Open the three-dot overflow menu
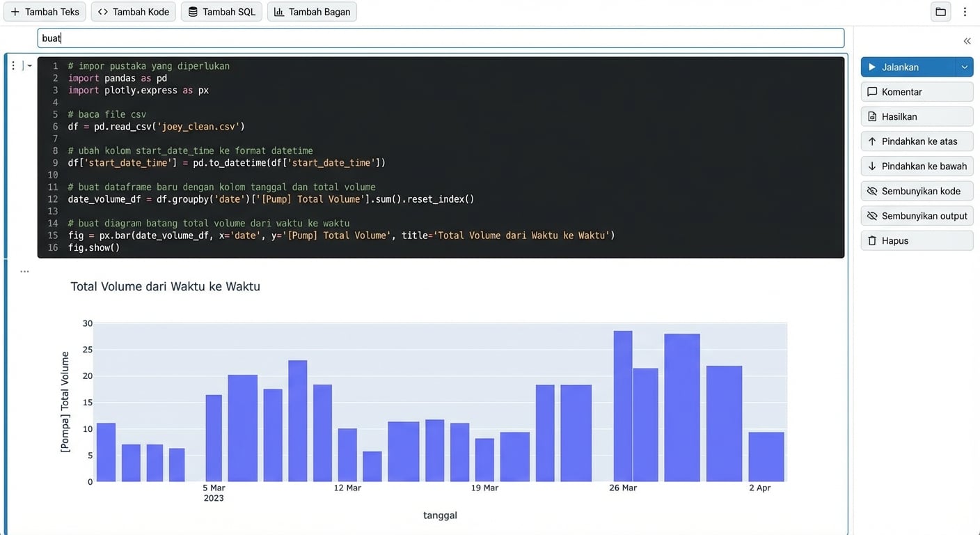This screenshot has width=980, height=535. tap(965, 12)
